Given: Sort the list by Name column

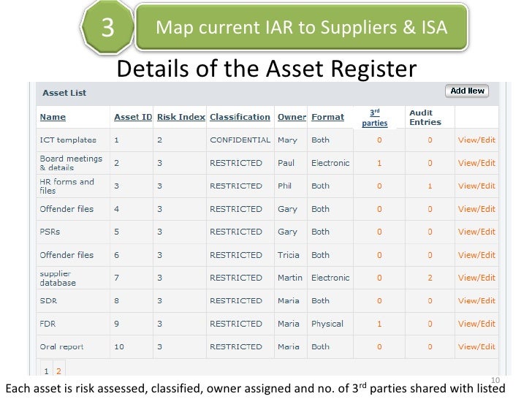Looking at the screenshot, I should click(x=53, y=117).
